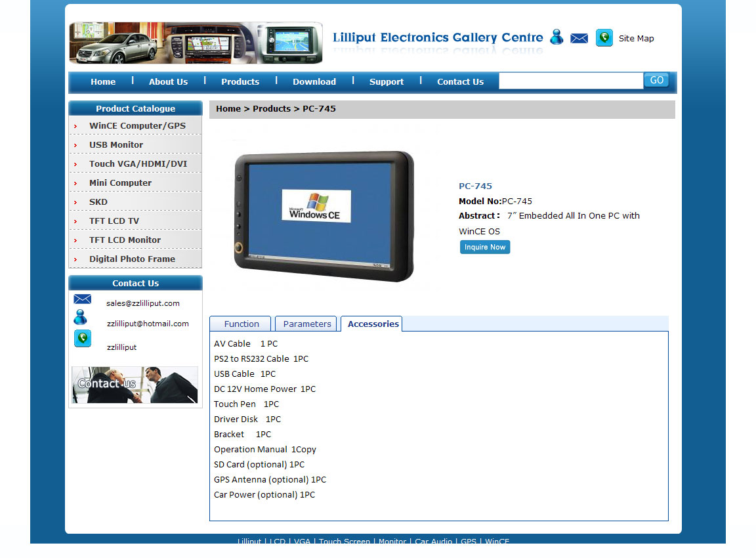Click the Operation Manual 1Copy line
The height and width of the screenshot is (558, 756).
click(x=265, y=450)
